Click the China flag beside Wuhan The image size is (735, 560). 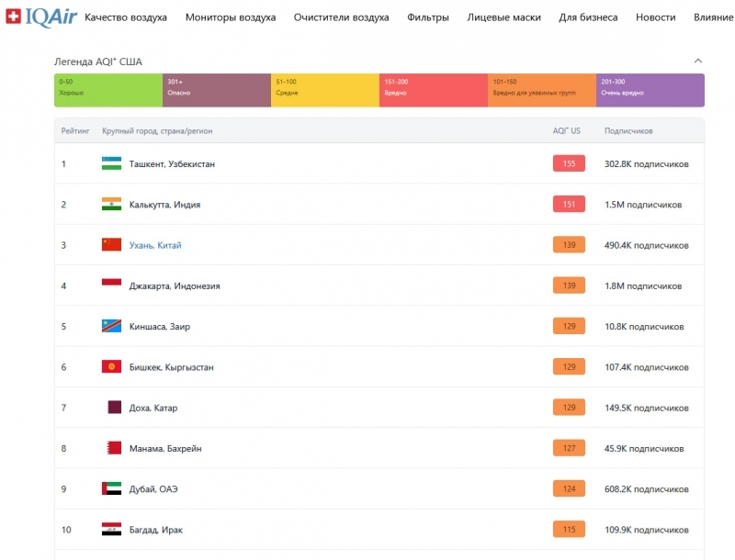tap(111, 245)
